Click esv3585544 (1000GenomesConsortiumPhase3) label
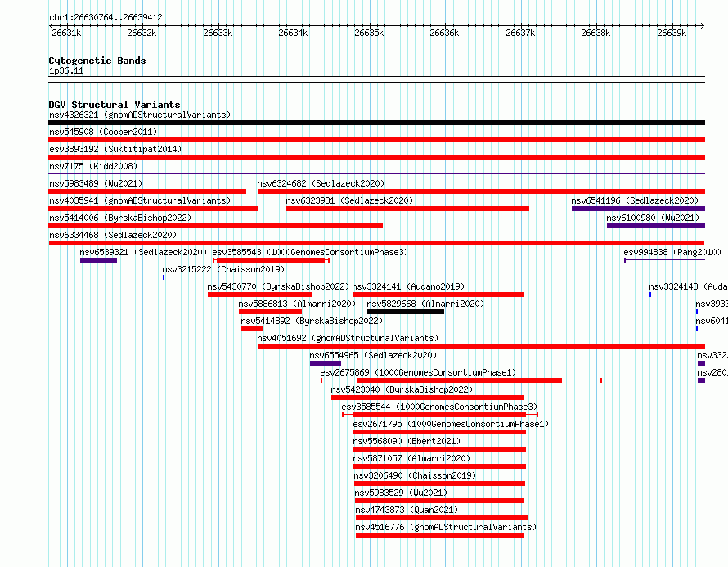The height and width of the screenshot is (567, 728). [x=439, y=407]
